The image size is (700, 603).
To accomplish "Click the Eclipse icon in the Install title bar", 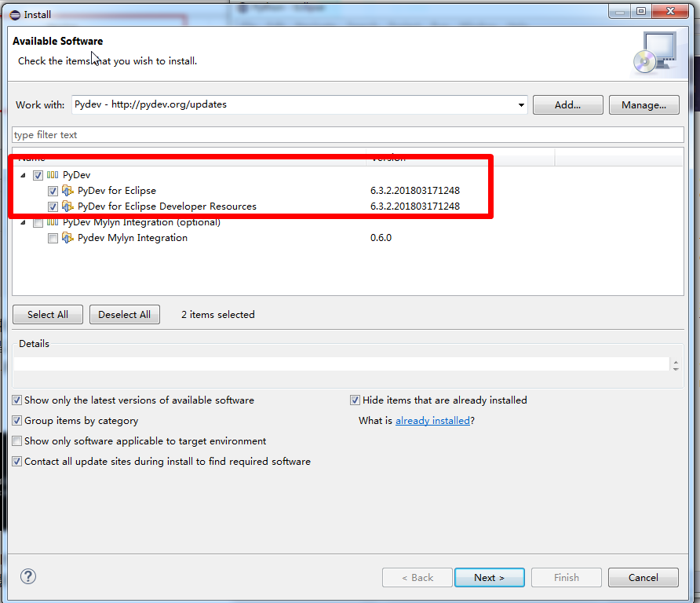I will tap(15, 15).
